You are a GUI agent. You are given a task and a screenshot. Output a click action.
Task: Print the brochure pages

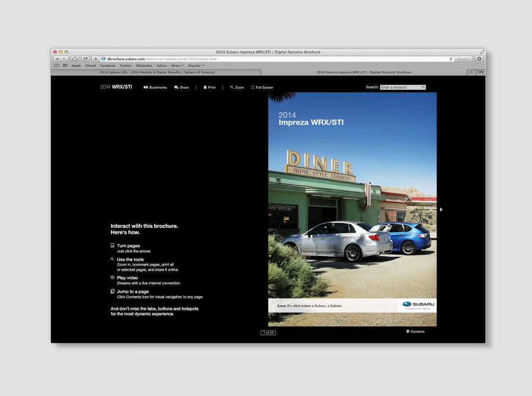(x=209, y=87)
